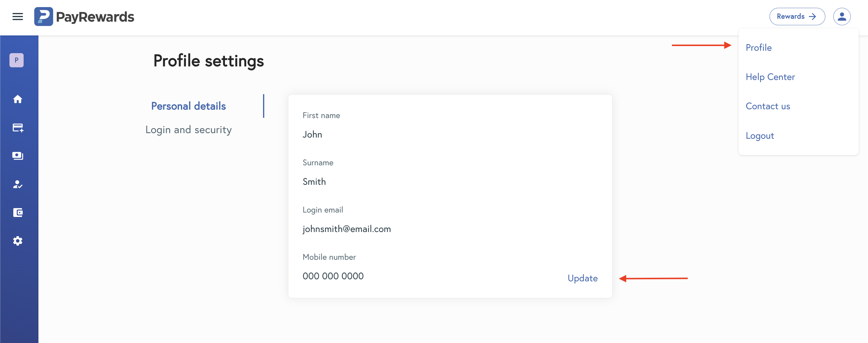Screen dimensions: 868x343
Task: Open the payments cash sidebar icon
Action: 17,156
